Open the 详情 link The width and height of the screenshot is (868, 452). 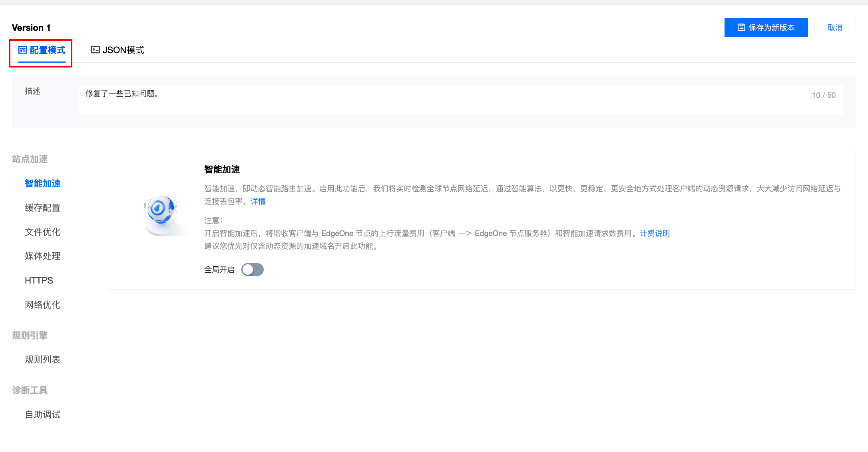[258, 201]
